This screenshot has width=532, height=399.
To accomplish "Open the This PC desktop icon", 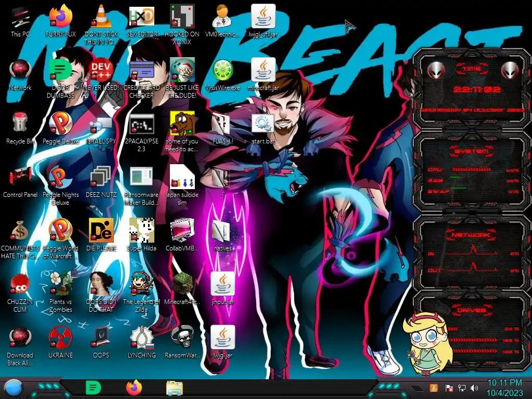I will (x=20, y=18).
